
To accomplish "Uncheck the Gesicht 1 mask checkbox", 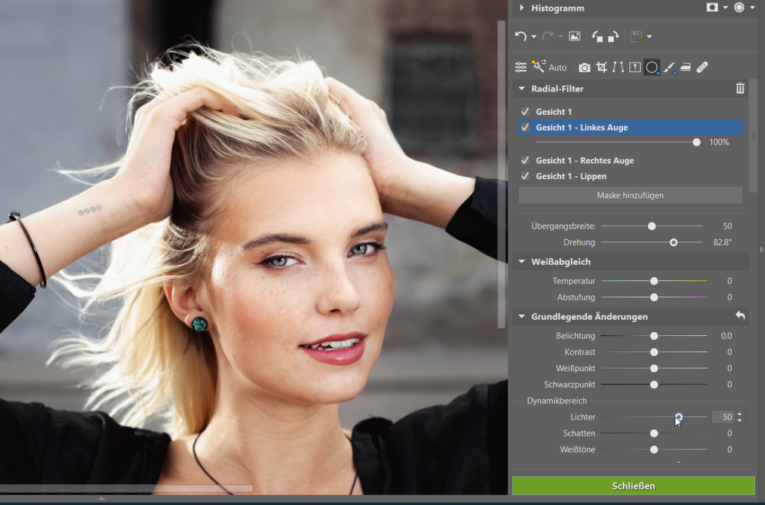I will (x=525, y=112).
